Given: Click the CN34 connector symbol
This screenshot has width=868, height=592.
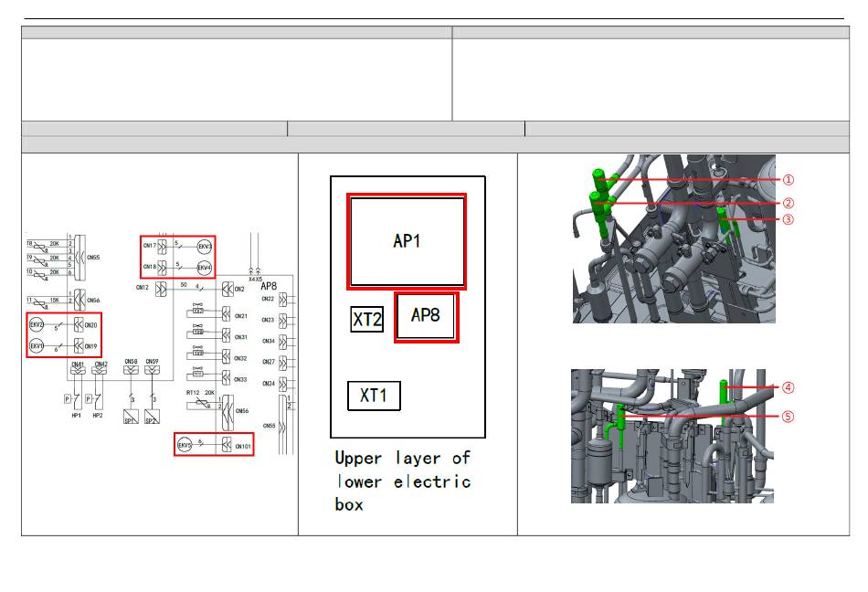Looking at the screenshot, I should 283,342.
